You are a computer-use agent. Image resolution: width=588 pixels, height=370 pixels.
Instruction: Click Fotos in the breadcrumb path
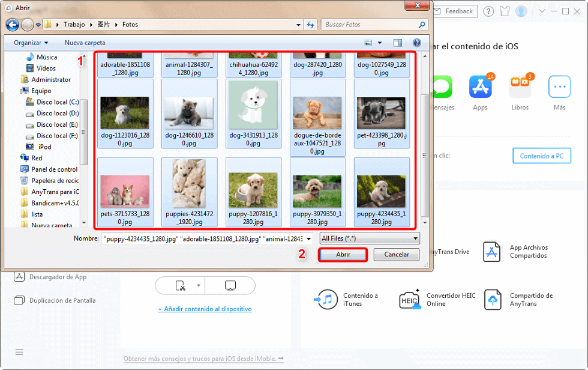[x=130, y=25]
